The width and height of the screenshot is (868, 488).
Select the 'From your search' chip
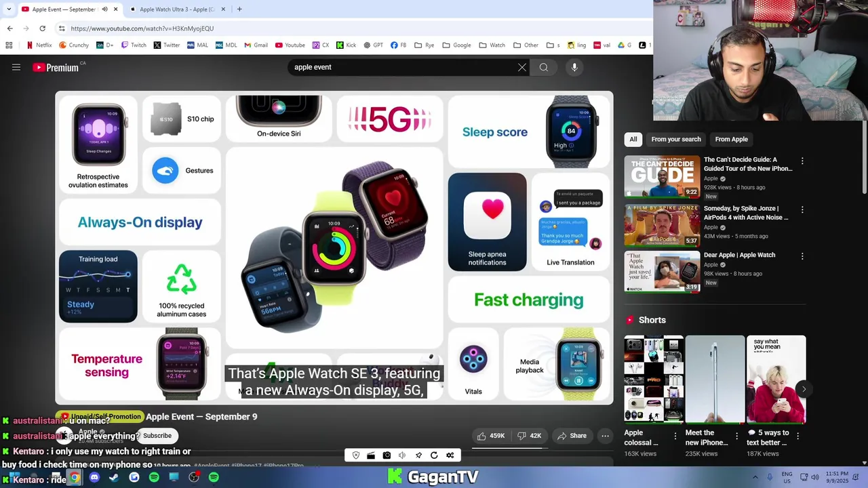click(x=676, y=140)
